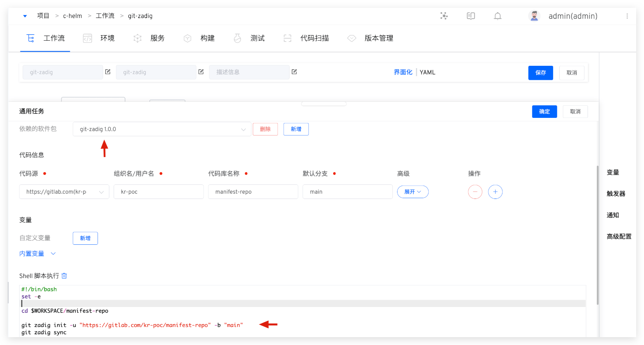Click the edit icon next to 描述信息 field
Screen dimensions: 644x345
coord(294,72)
